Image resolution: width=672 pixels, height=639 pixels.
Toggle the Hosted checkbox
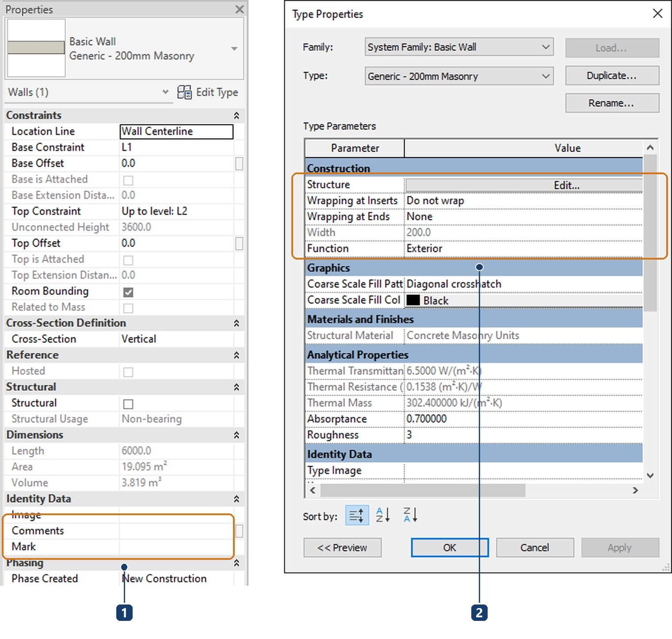click(x=128, y=372)
